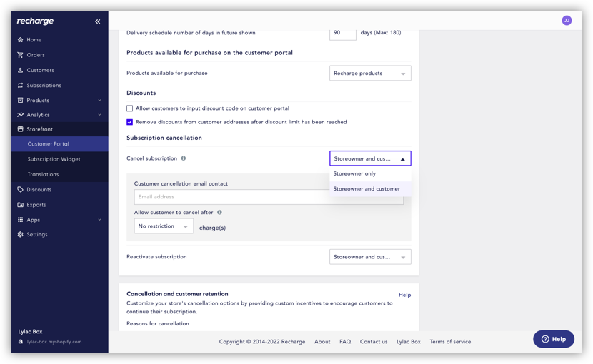Expand the Products menu chevron
Image resolution: width=593 pixels, height=364 pixels.
pos(99,100)
